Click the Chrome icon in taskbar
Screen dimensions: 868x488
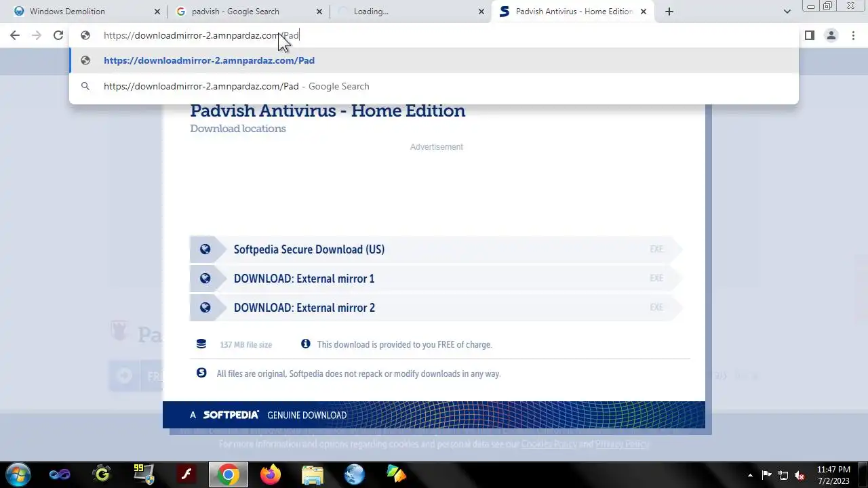point(228,474)
